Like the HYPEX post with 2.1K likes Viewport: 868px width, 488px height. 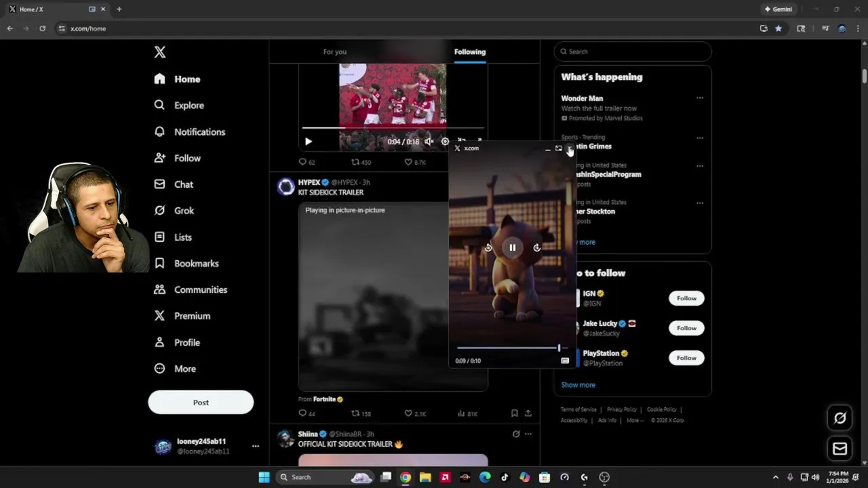click(x=415, y=413)
